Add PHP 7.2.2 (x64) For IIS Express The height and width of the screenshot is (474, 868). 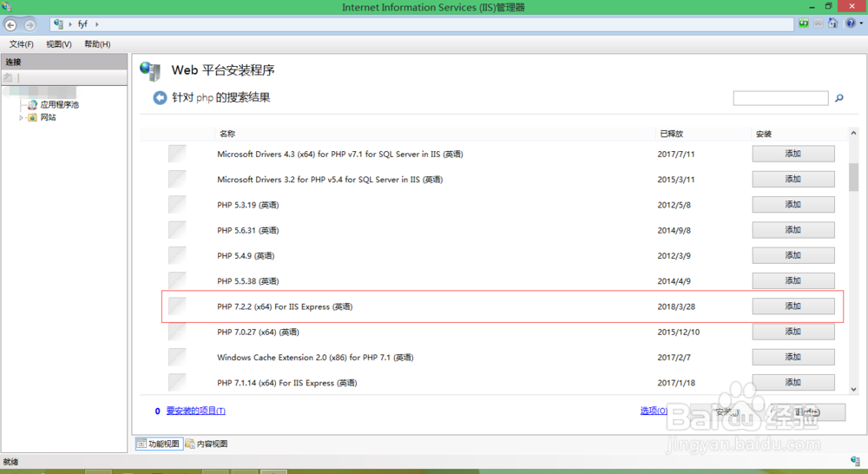coord(793,306)
